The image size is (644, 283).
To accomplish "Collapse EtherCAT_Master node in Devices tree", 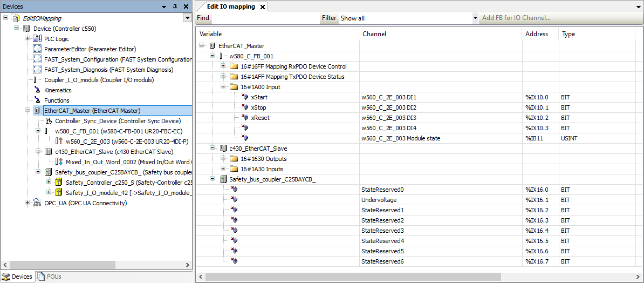I will point(28,111).
